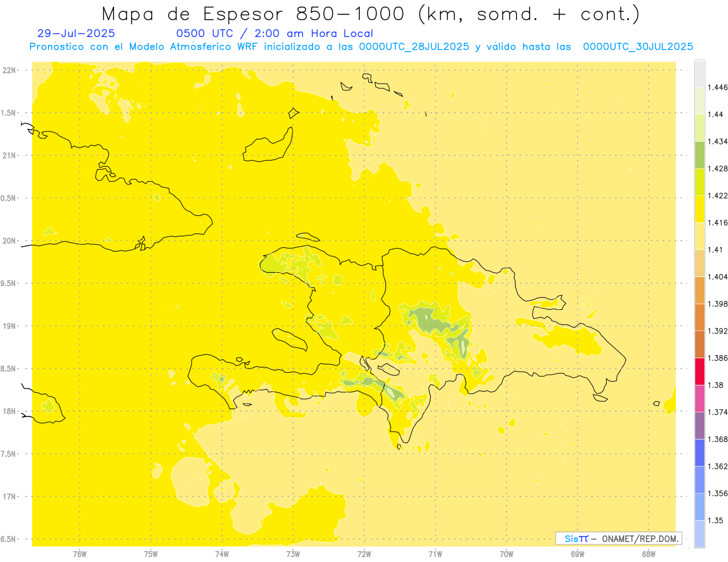Pick the tan swatch between 1.404 and 1.41
The width and height of the screenshot is (728, 562).
click(x=699, y=263)
